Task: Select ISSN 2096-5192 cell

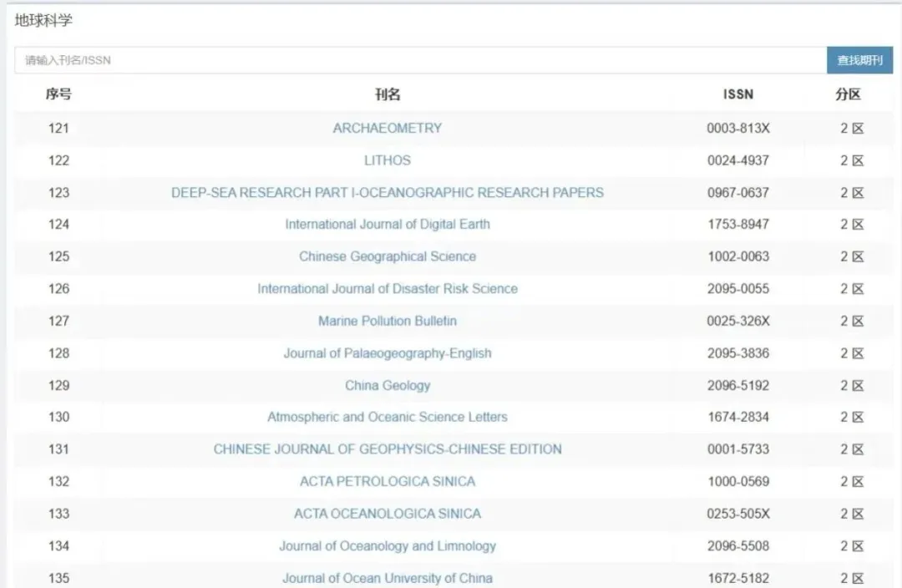Action: 738,386
